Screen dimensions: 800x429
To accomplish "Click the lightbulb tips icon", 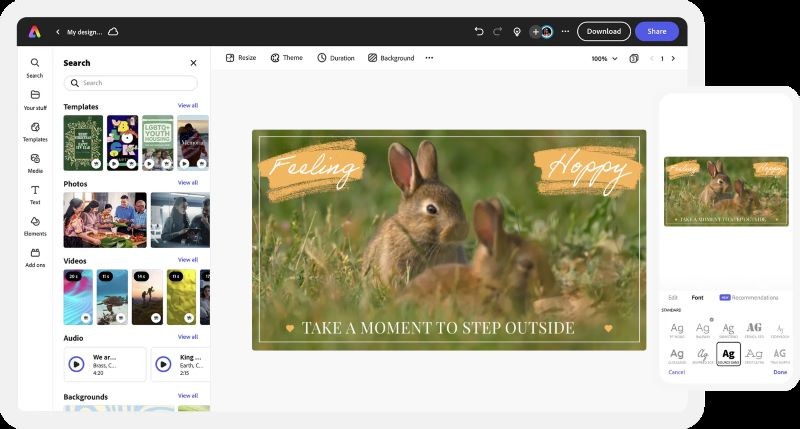I will tap(517, 32).
